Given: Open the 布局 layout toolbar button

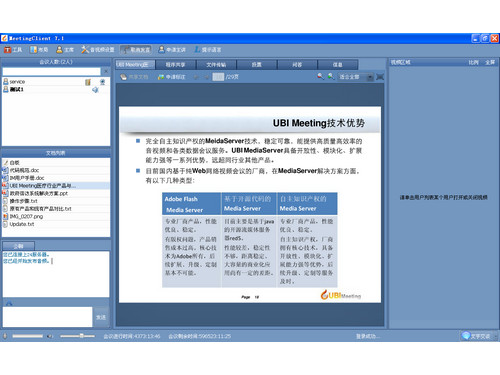Looking at the screenshot, I should pyautogui.click(x=39, y=50).
